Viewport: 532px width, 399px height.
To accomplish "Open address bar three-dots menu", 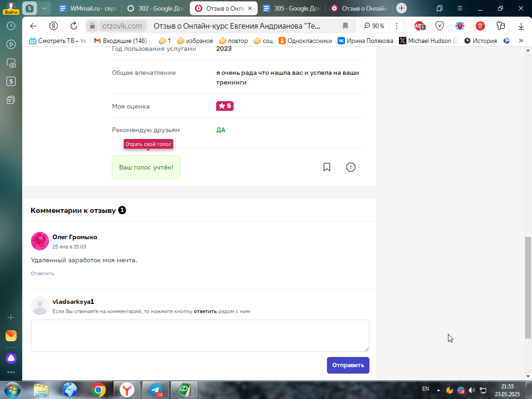I will click(396, 26).
